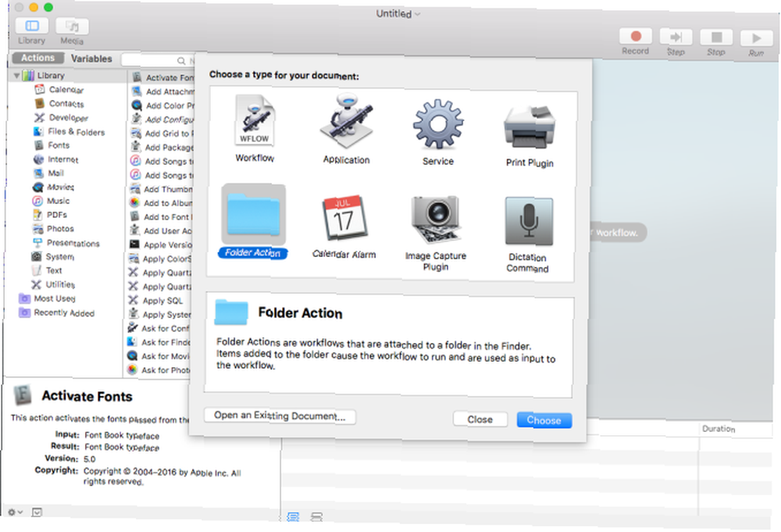This screenshot has height=532, width=781.
Task: Select the Text category
Action: (x=53, y=270)
